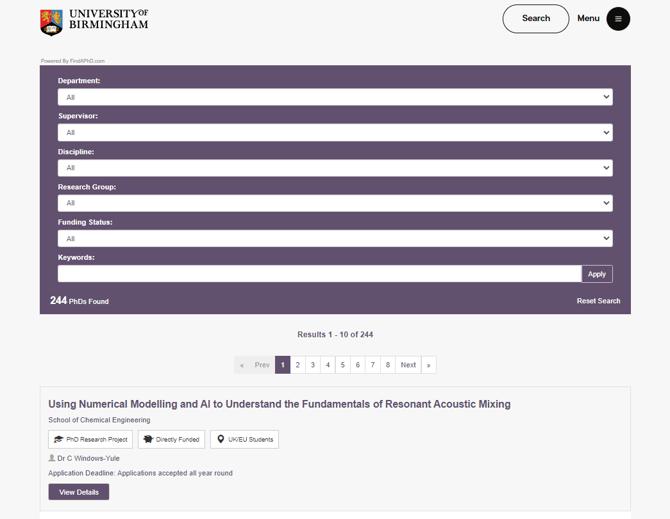The height and width of the screenshot is (519, 670).
Task: Expand the Discipline dropdown list
Action: coord(335,168)
